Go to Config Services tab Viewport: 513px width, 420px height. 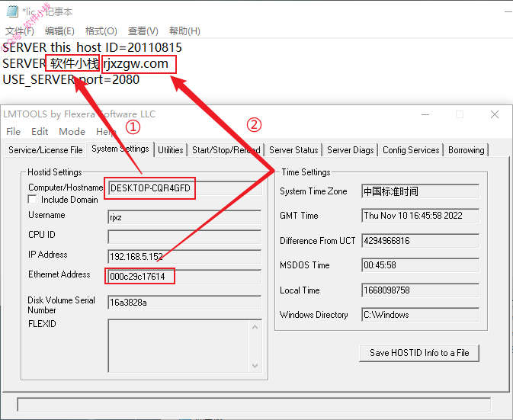411,150
